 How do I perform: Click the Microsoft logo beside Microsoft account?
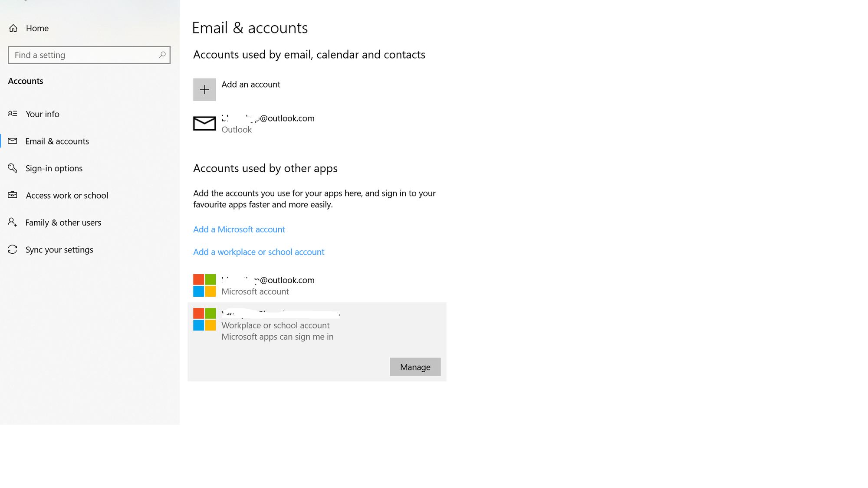point(204,285)
